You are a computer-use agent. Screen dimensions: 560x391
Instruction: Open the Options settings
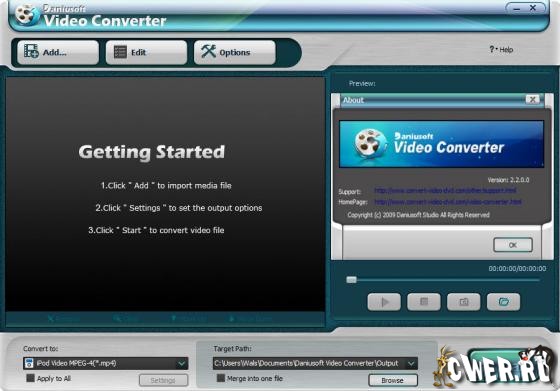[235, 52]
